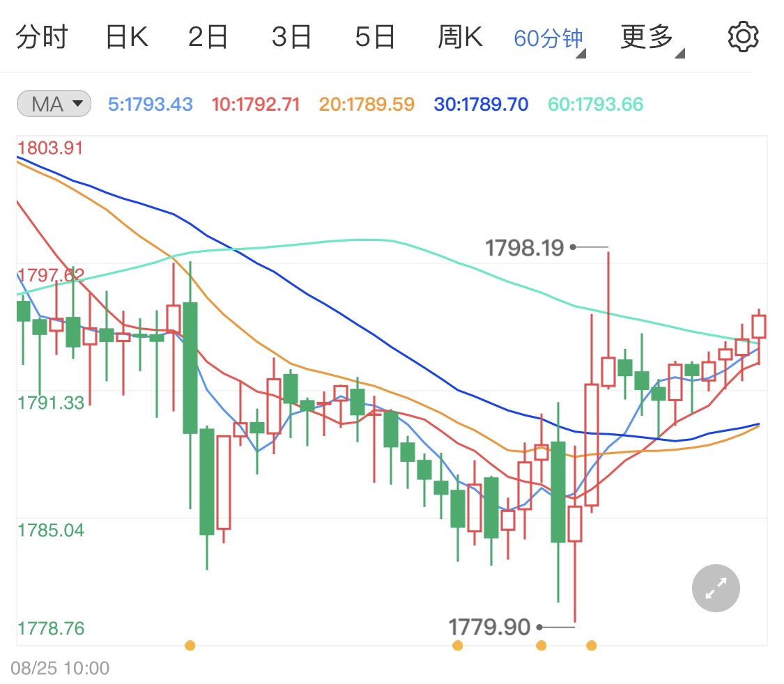Switch to the 周K tab
Viewport: 784px width, 684px height.
(x=460, y=37)
